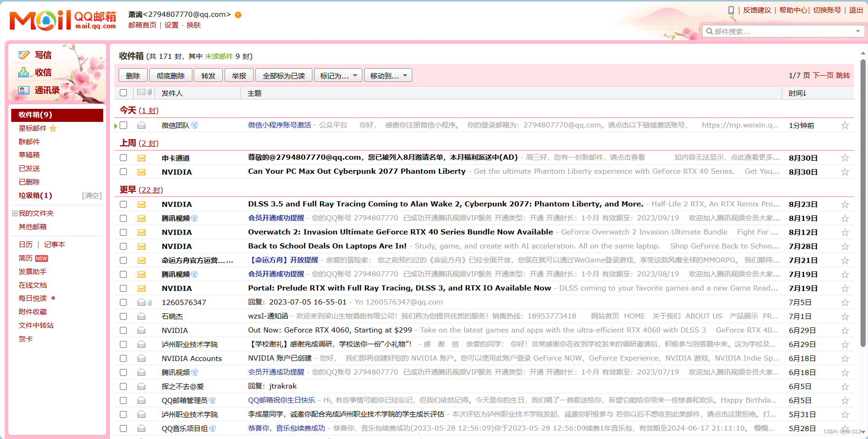Viewport: 868px width, 439px height.
Task: Click the verified badge next to 微信团队
Action: [x=195, y=125]
